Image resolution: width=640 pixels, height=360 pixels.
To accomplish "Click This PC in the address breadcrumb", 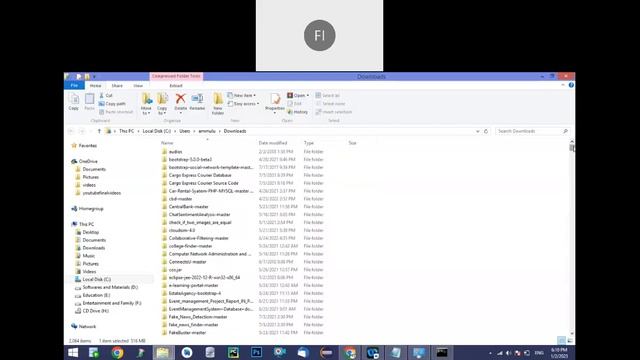I will coord(126,131).
